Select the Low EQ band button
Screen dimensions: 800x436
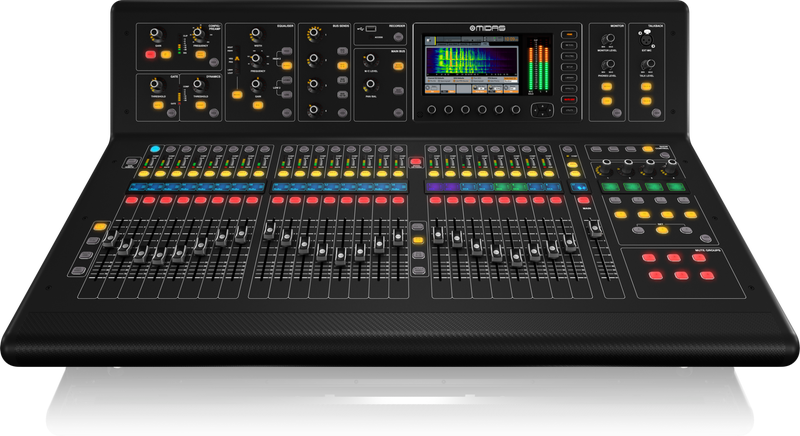tap(287, 94)
